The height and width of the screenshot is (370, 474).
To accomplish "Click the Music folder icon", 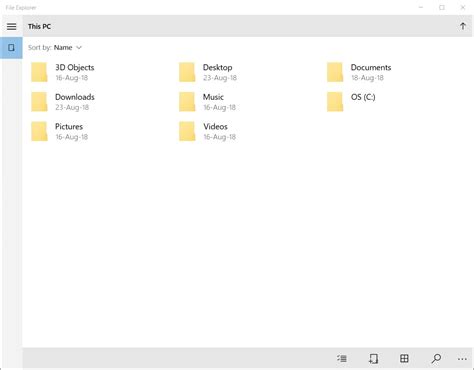I will (187, 102).
